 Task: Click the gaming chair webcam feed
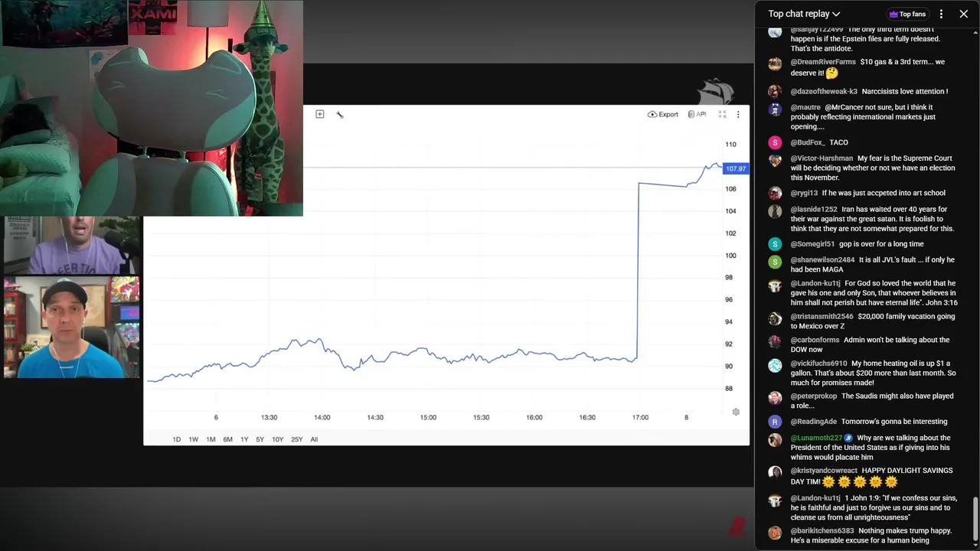click(x=152, y=108)
